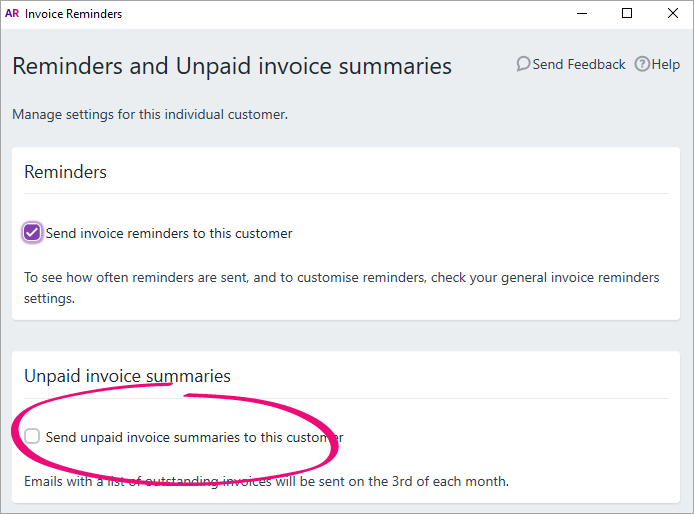Click the 'Reminders and Unpaid invoice summaries' page title
Image resolution: width=694 pixels, height=514 pixels.
pos(232,66)
